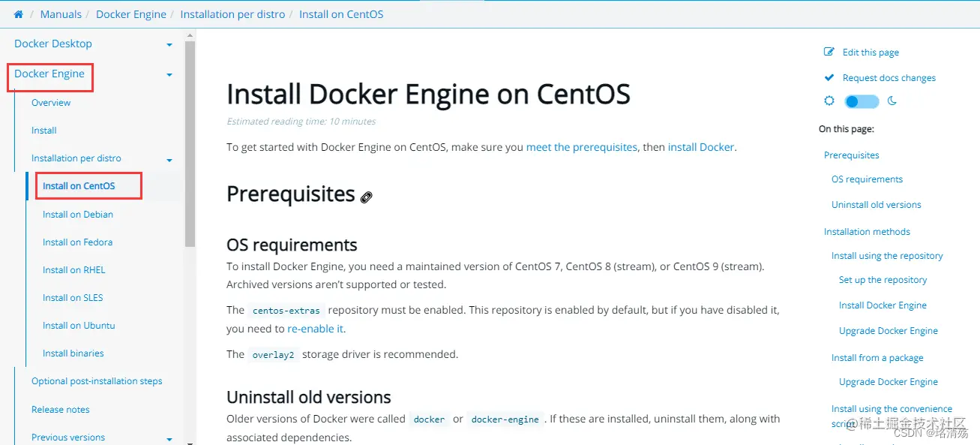
Task: Click the Request docs changes checkmark icon
Action: click(x=829, y=77)
